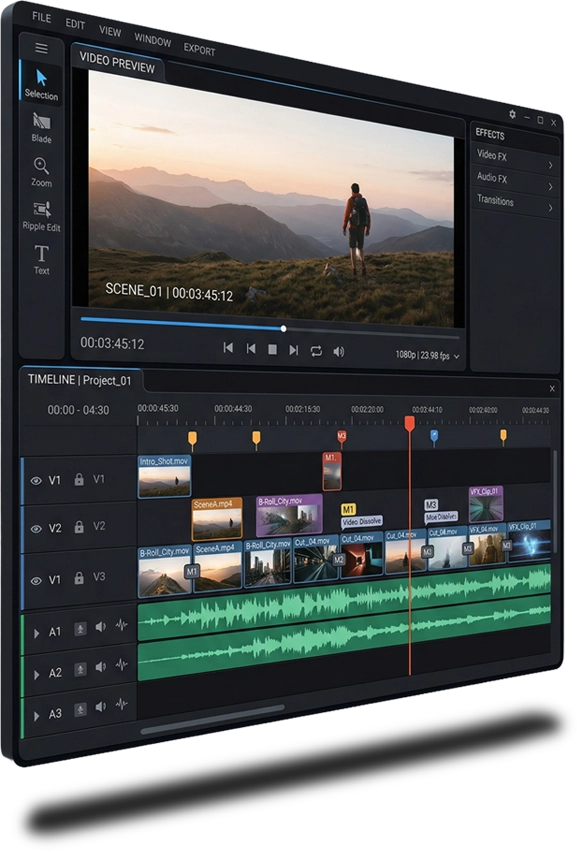Select the orange SceneA.mp4 clip
Viewport: 577px width, 852px height.
click(x=217, y=519)
